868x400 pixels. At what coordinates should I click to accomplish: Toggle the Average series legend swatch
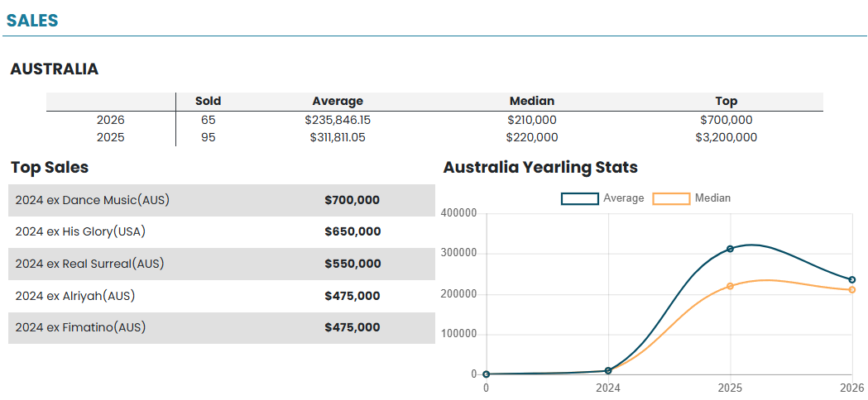click(579, 198)
